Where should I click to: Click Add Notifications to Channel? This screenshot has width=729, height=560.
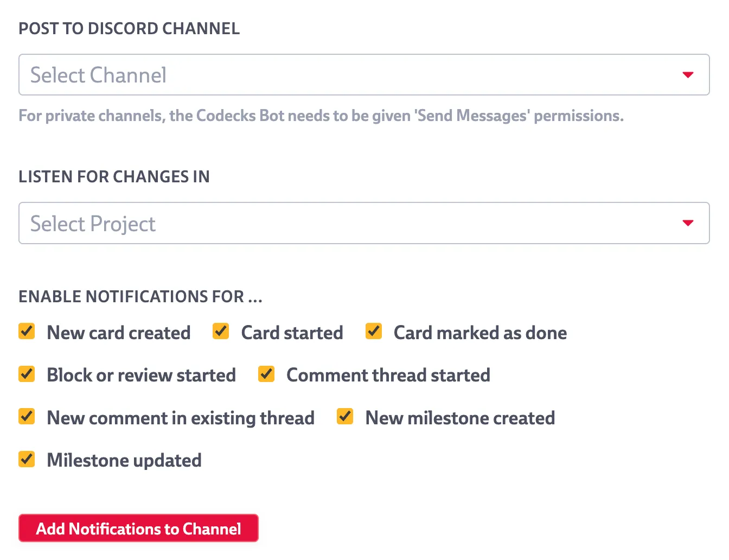(x=138, y=528)
